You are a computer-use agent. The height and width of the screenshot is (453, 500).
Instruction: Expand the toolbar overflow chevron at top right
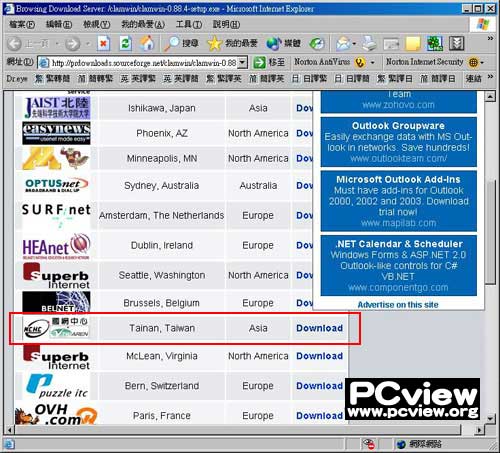pos(490,39)
